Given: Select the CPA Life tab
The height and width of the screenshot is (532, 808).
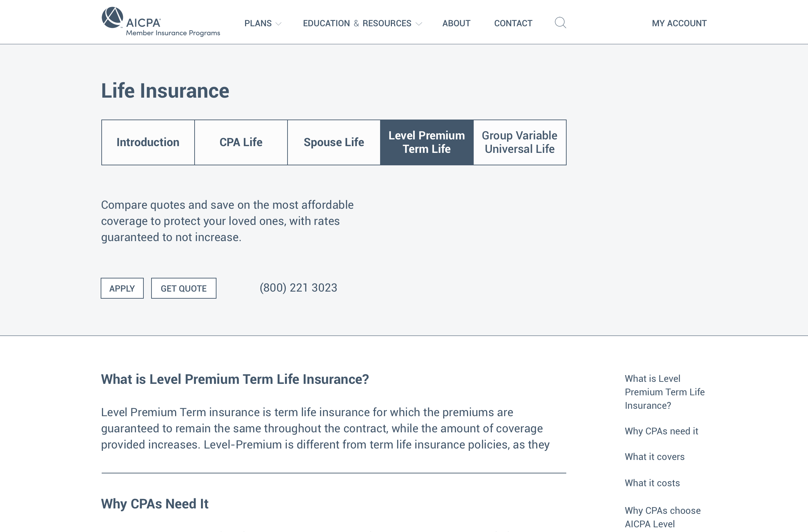Looking at the screenshot, I should point(241,142).
